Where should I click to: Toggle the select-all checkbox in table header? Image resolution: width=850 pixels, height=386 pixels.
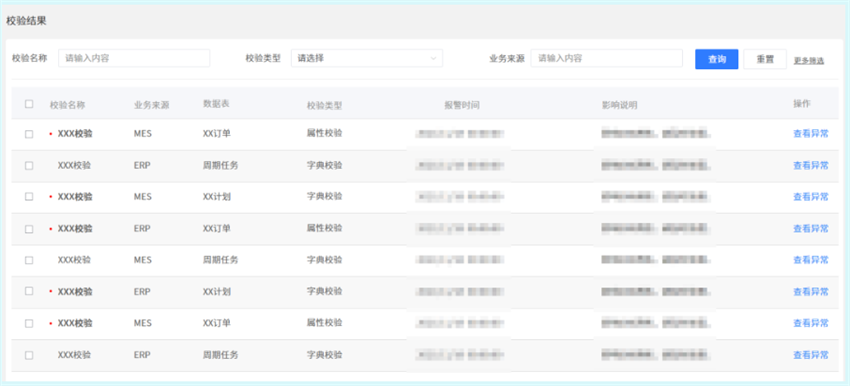(29, 104)
